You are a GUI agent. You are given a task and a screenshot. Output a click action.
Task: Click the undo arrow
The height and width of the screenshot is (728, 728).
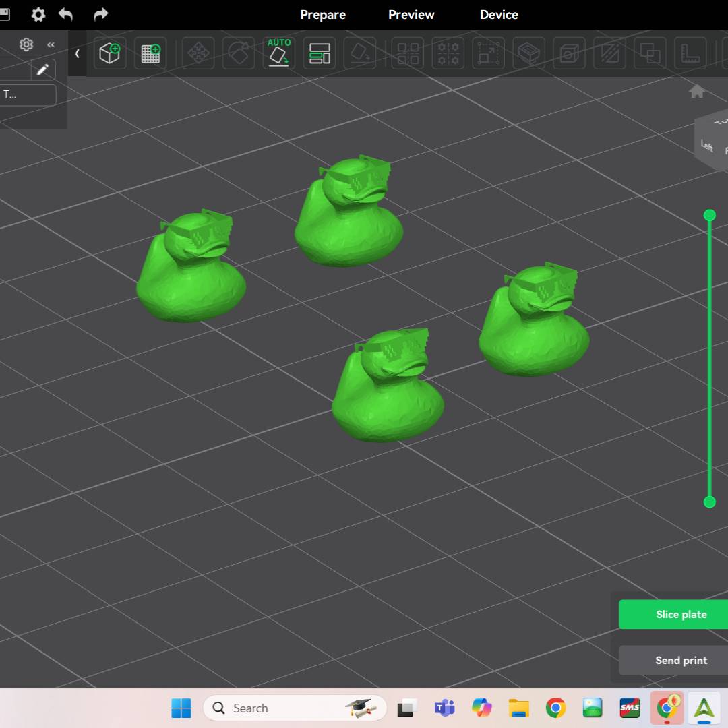(x=65, y=14)
